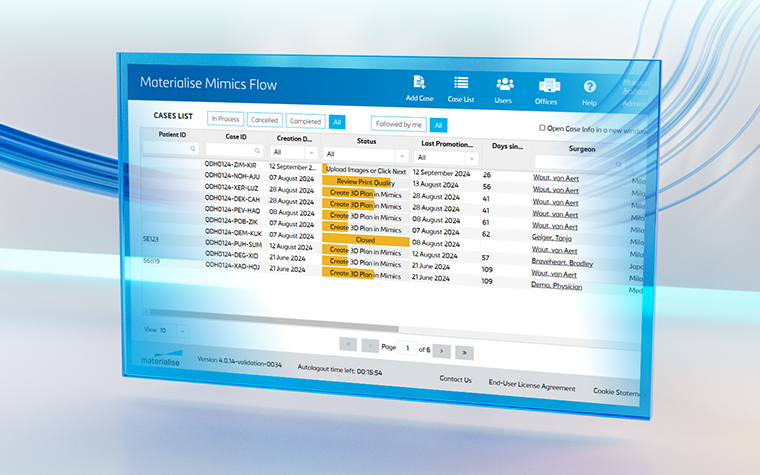Select the Completed cases tab
The width and height of the screenshot is (760, 475).
coord(305,121)
